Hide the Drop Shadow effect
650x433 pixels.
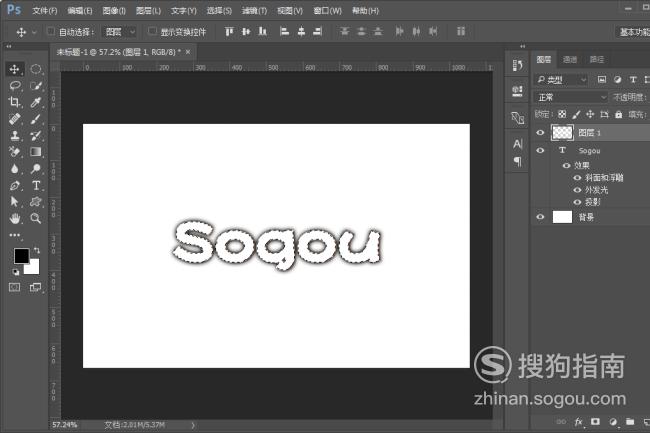click(x=577, y=202)
